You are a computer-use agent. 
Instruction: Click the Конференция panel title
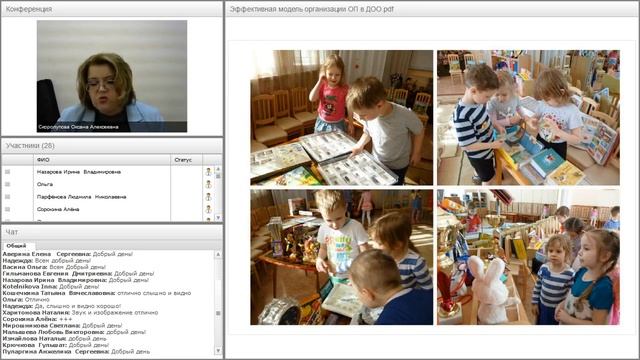[x=29, y=9]
